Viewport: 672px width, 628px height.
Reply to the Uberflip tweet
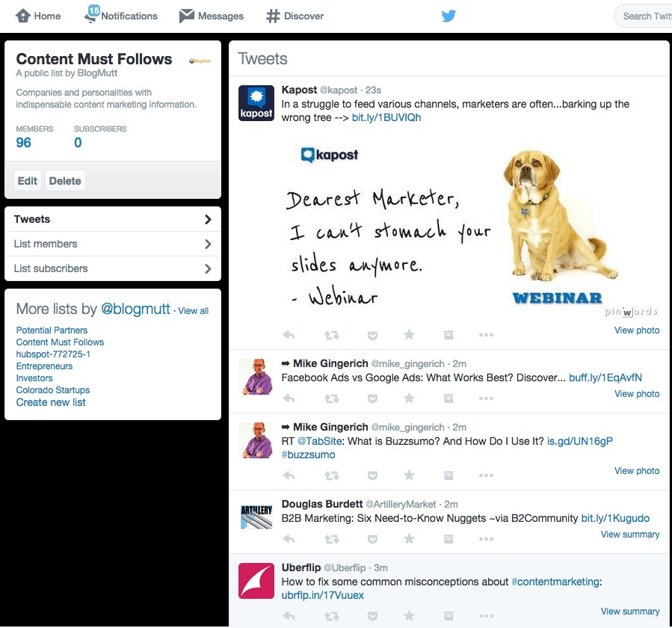click(289, 616)
